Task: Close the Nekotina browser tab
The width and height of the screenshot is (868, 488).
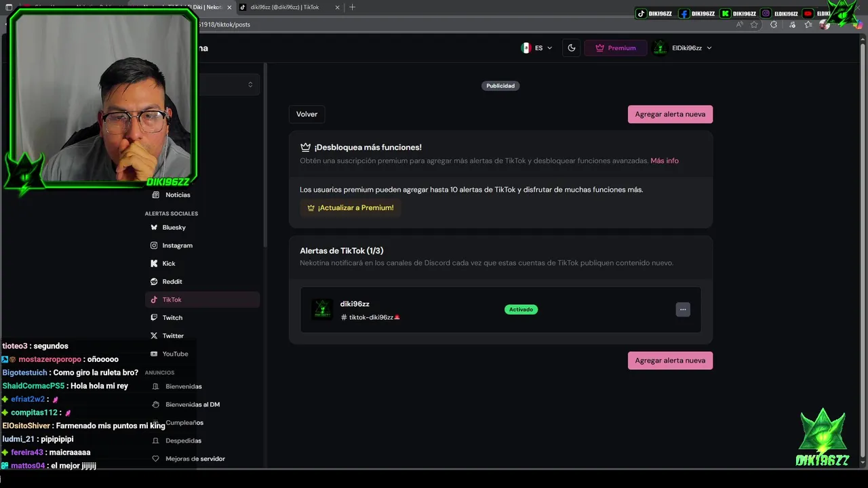Action: tap(229, 7)
